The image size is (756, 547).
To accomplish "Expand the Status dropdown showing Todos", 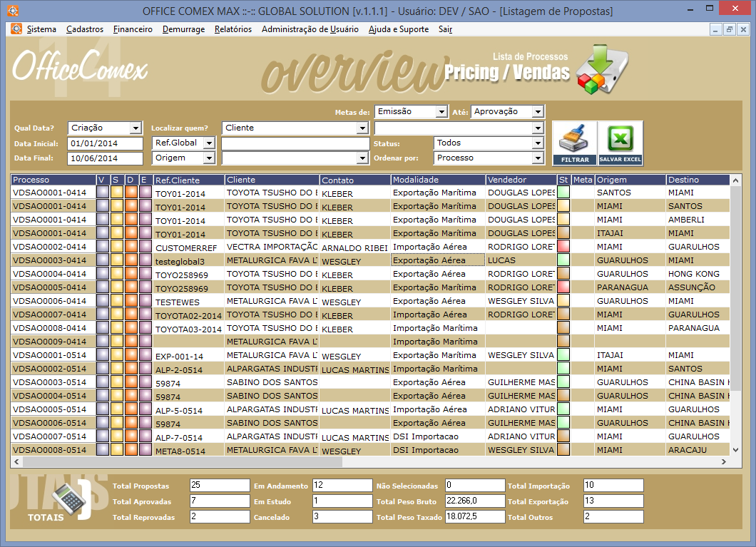I will (538, 143).
